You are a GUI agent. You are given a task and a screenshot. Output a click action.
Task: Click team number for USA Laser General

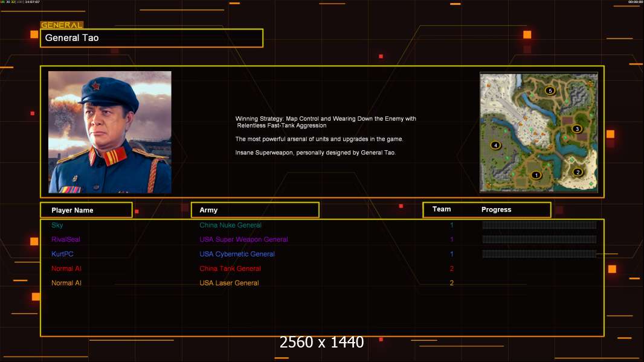[451, 283]
